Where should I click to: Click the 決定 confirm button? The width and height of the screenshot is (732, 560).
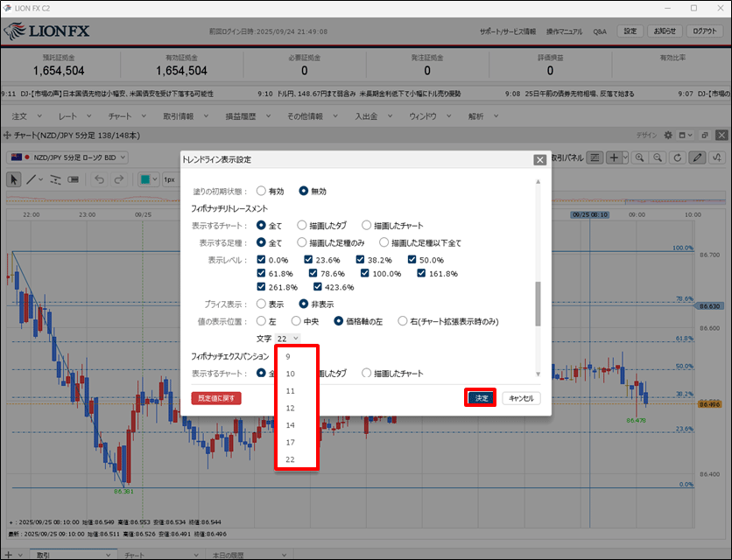pyautogui.click(x=481, y=398)
